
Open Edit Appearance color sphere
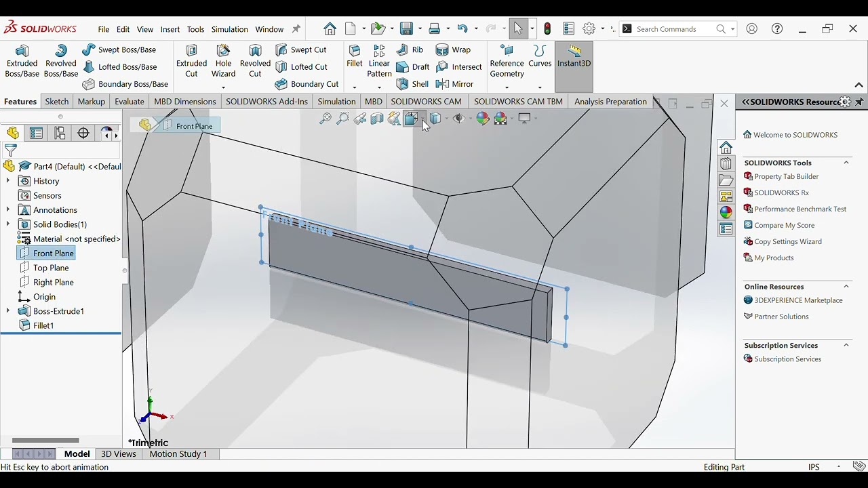483,119
